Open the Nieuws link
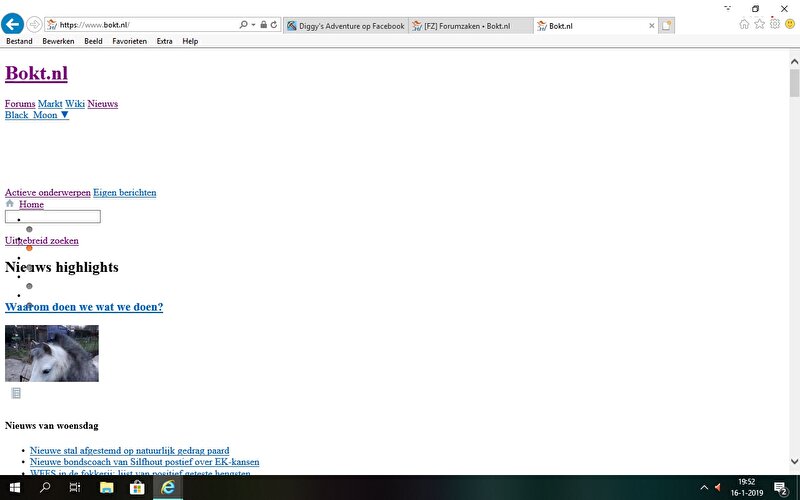Screen dimensions: 800x500 [103, 104]
